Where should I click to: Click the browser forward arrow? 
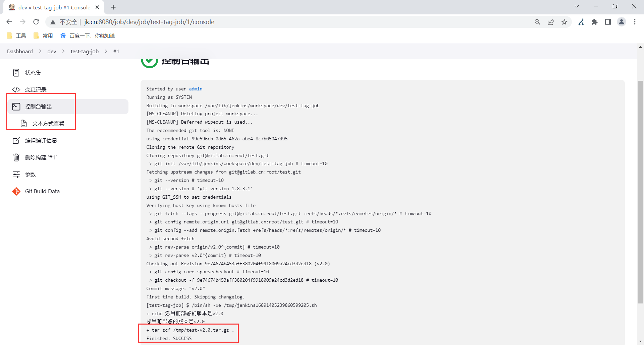coord(22,22)
